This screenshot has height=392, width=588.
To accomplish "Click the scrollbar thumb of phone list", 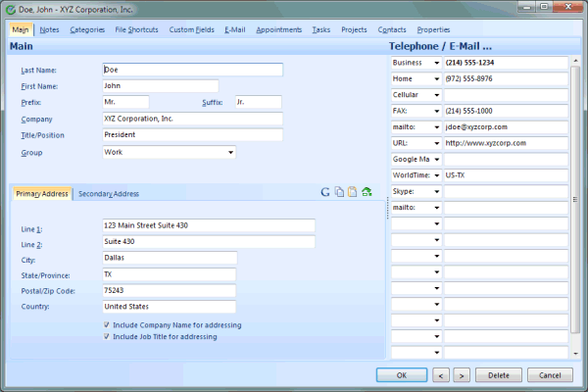I will click(x=575, y=200).
